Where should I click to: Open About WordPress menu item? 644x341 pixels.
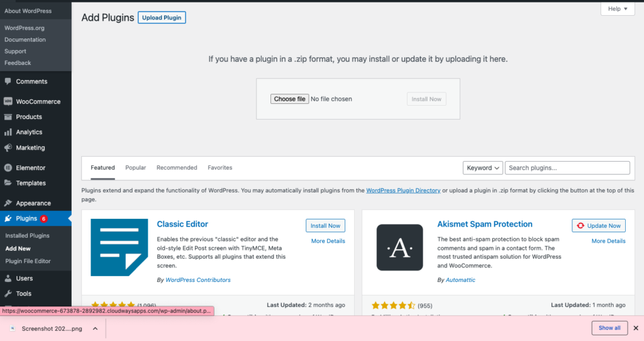coord(28,11)
